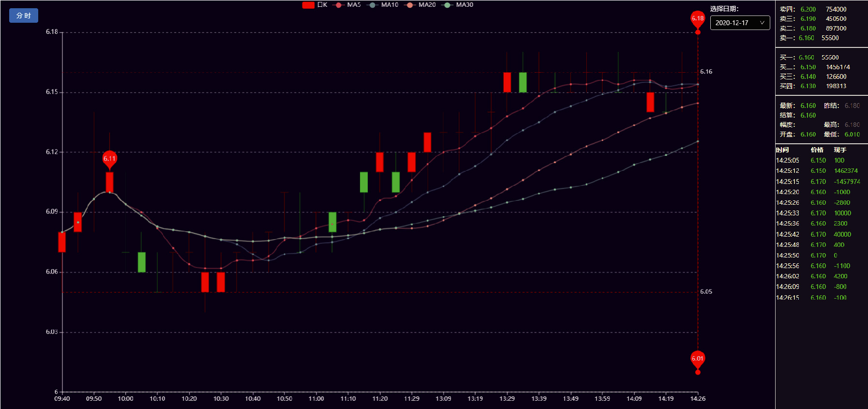This screenshot has width=868, height=409.
Task: Click the 买一 6.160 bid price entry
Action: (806, 58)
